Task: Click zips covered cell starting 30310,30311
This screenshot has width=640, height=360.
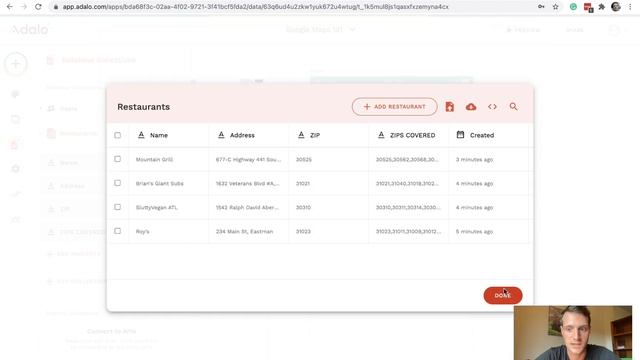Action: (408, 207)
